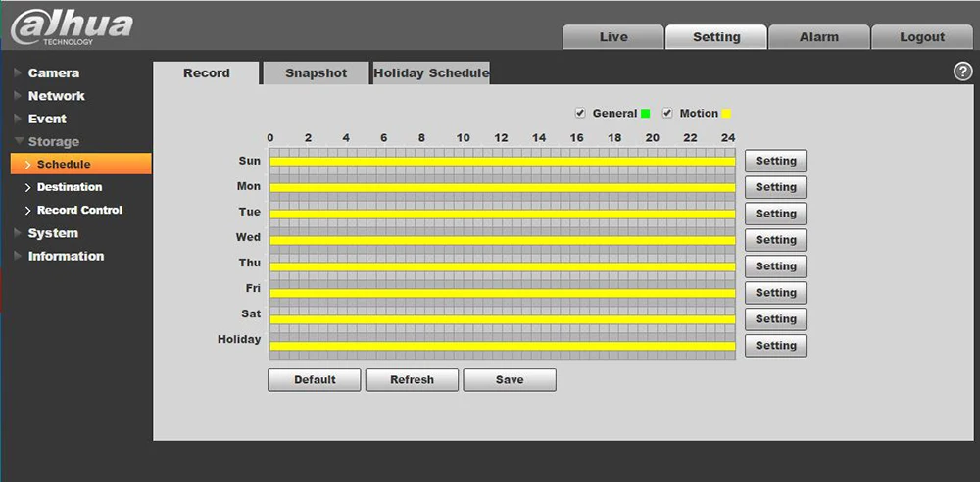Expand the Network menu section

[x=56, y=96]
